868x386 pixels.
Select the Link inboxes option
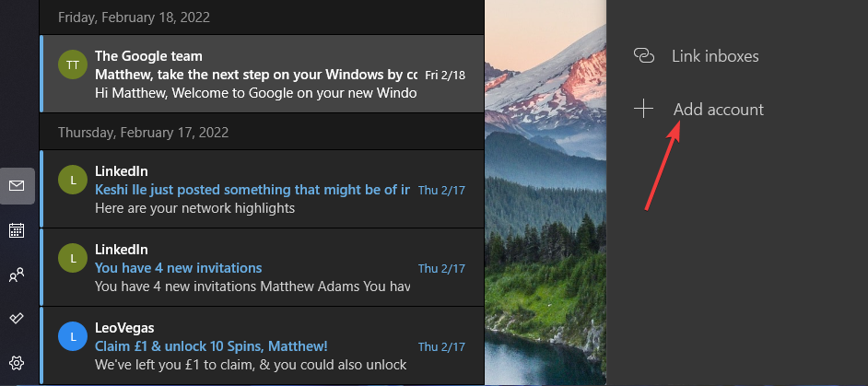pos(715,56)
